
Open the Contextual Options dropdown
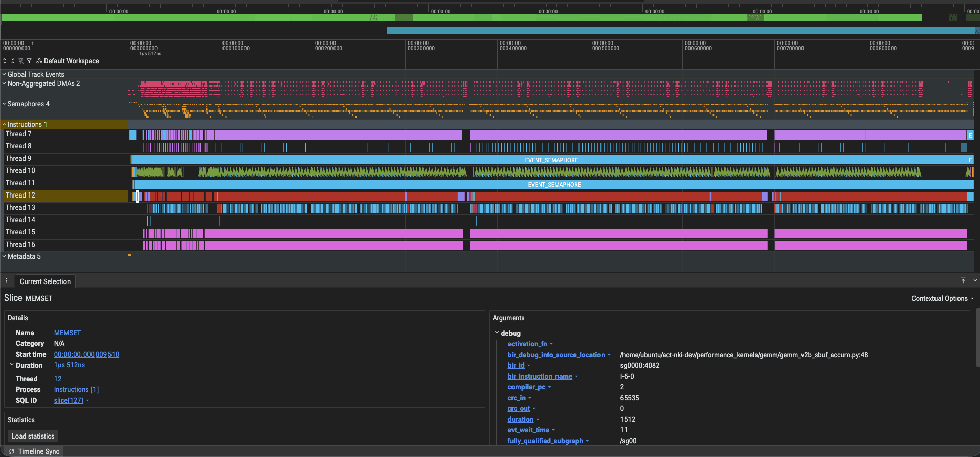point(942,298)
